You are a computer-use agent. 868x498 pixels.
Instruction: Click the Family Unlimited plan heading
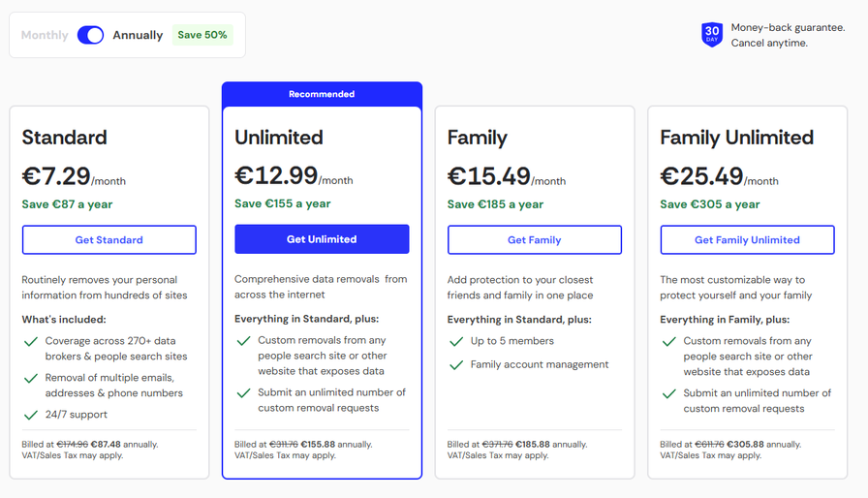tap(736, 138)
